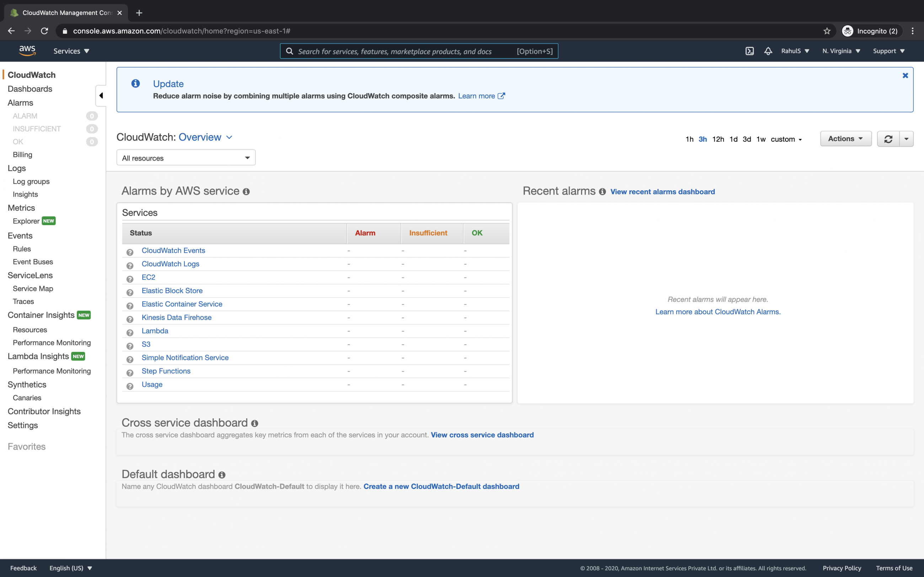The width and height of the screenshot is (924, 577).
Task: Dismiss the composite alarms update banner
Action: coord(905,75)
